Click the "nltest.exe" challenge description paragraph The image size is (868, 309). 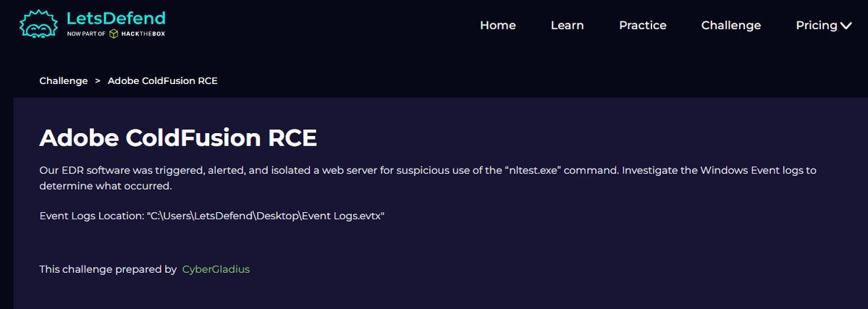pos(428,178)
